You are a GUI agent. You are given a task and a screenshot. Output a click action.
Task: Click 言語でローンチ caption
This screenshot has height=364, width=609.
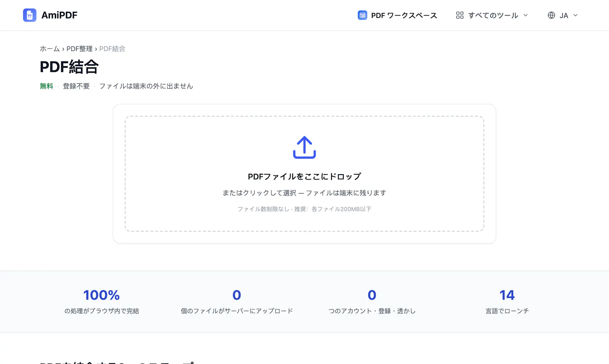click(507, 311)
